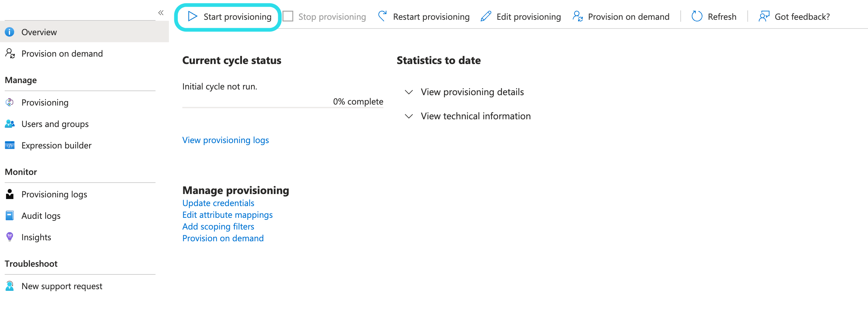The width and height of the screenshot is (868, 321).
Task: Click the Stop provisioning checkbox control
Action: (288, 16)
